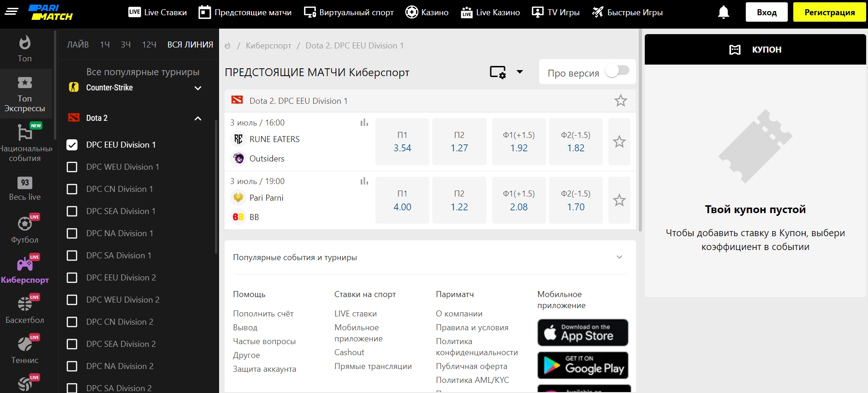Click the coupon ticket icon in header
The height and width of the screenshot is (393, 868).
(735, 50)
